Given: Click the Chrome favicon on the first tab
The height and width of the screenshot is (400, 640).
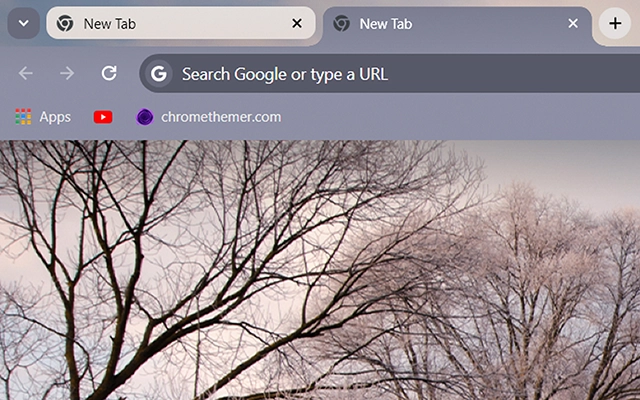Looking at the screenshot, I should (x=65, y=23).
